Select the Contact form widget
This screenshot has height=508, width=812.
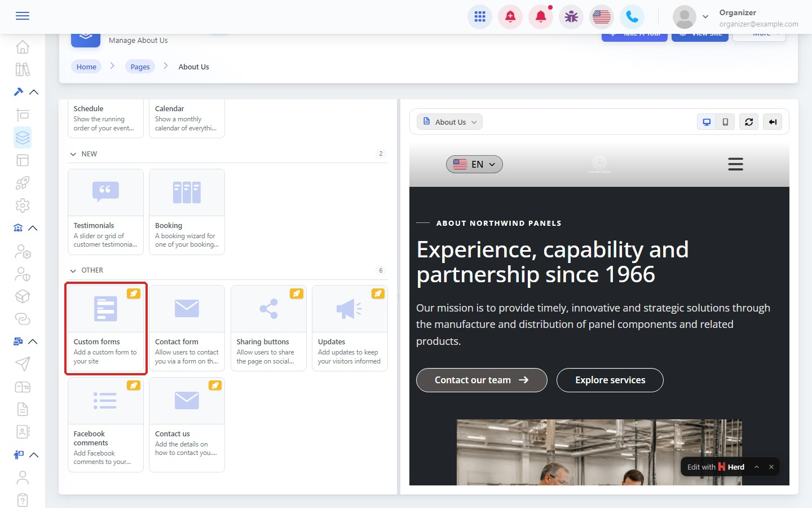pyautogui.click(x=187, y=328)
